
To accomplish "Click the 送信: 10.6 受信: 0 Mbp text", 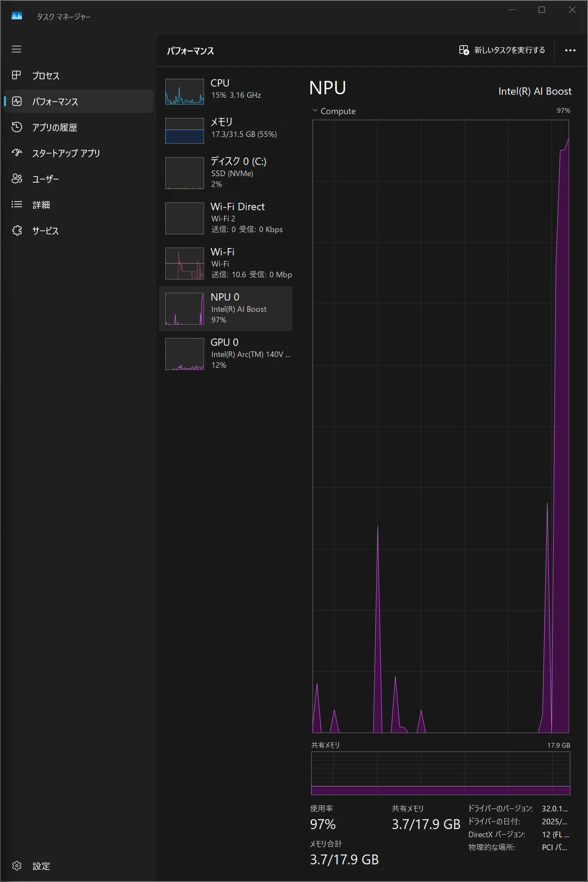I will pos(252,275).
